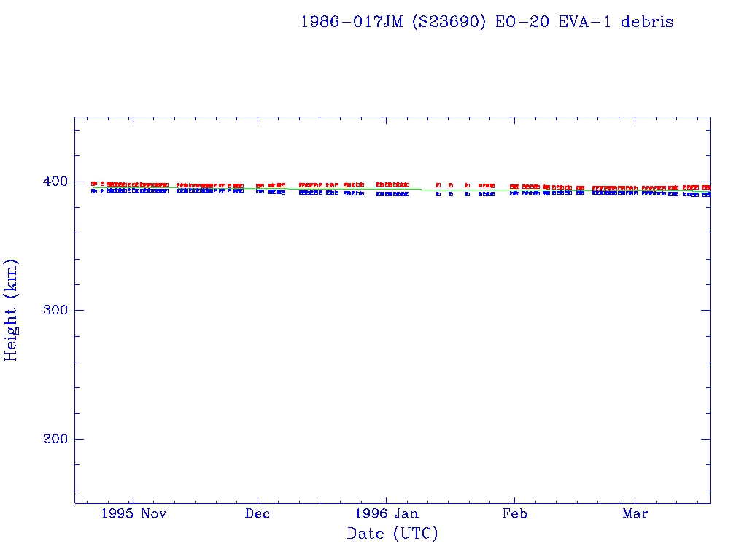The width and height of the screenshot is (747, 560).
Task: Select blue marker directly above the Dec tick
Action: [x=259, y=191]
